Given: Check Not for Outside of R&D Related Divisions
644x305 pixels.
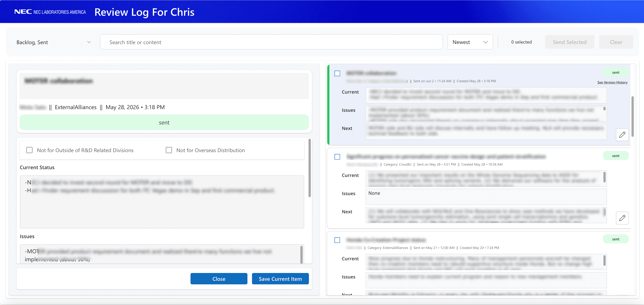Looking at the screenshot, I should [x=29, y=150].
